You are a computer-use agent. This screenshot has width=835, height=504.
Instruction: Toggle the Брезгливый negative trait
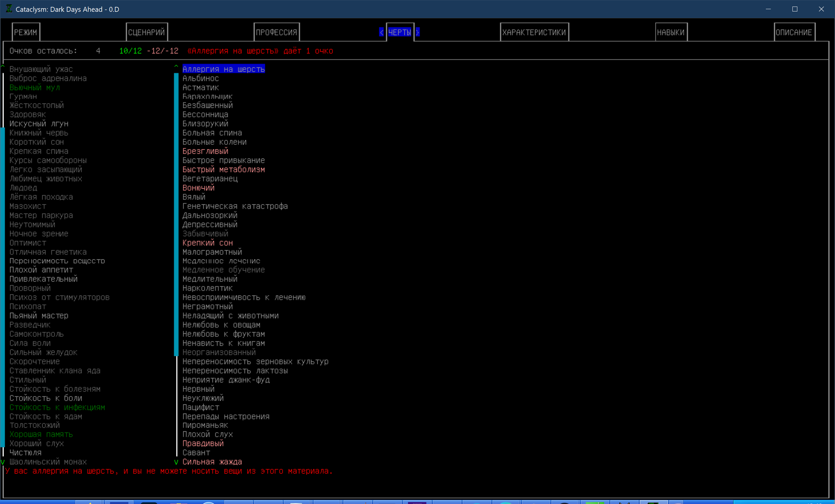205,151
